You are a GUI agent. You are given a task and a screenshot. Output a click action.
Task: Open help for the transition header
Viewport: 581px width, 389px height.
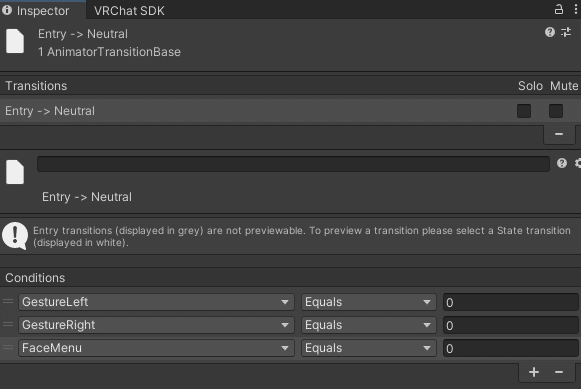[x=550, y=32]
